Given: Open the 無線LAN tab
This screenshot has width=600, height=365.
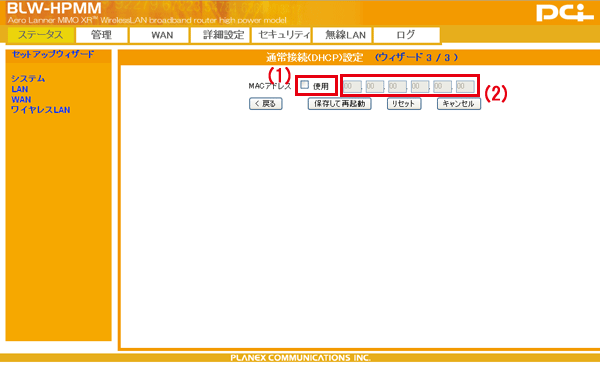Looking at the screenshot, I should (x=346, y=35).
